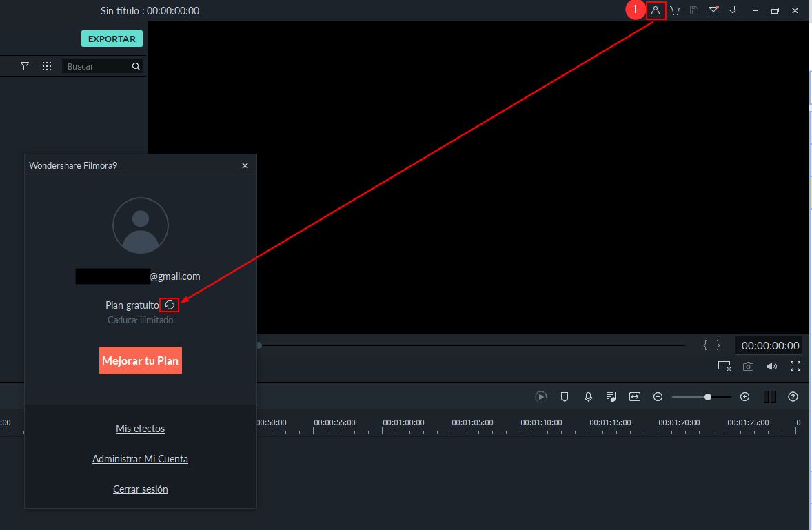
Task: Open the shopping cart icon
Action: coord(675,10)
